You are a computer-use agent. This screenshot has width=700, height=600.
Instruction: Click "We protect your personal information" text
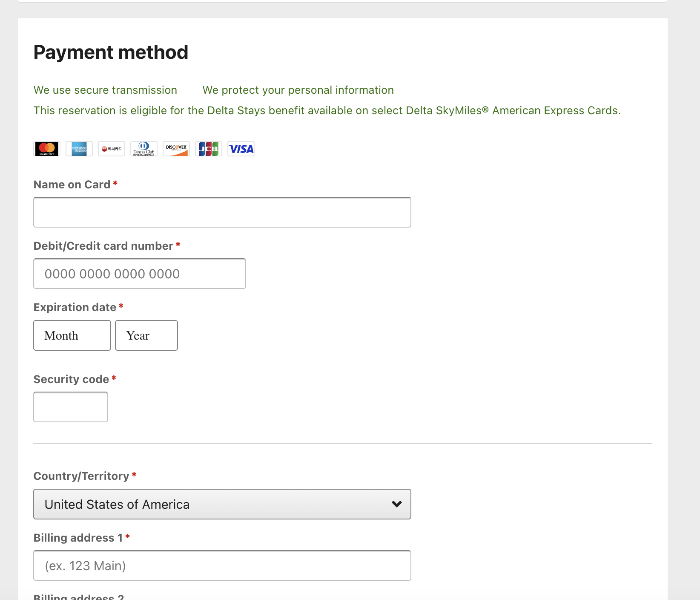point(298,90)
